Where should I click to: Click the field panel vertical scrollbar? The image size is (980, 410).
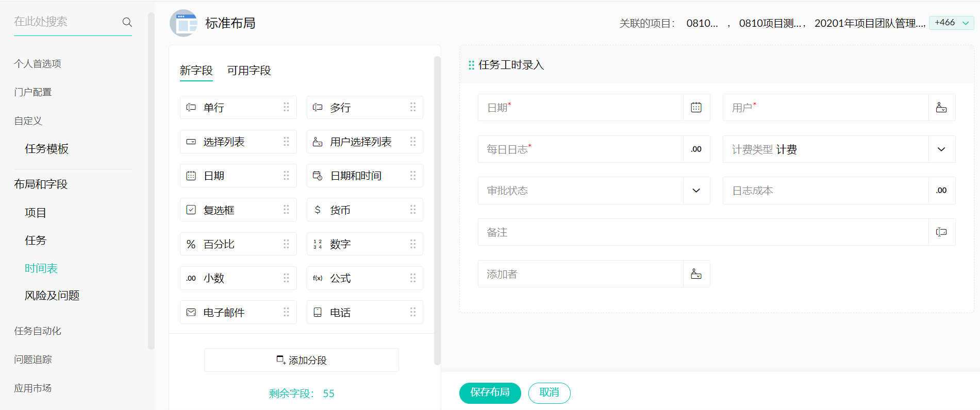click(x=437, y=206)
